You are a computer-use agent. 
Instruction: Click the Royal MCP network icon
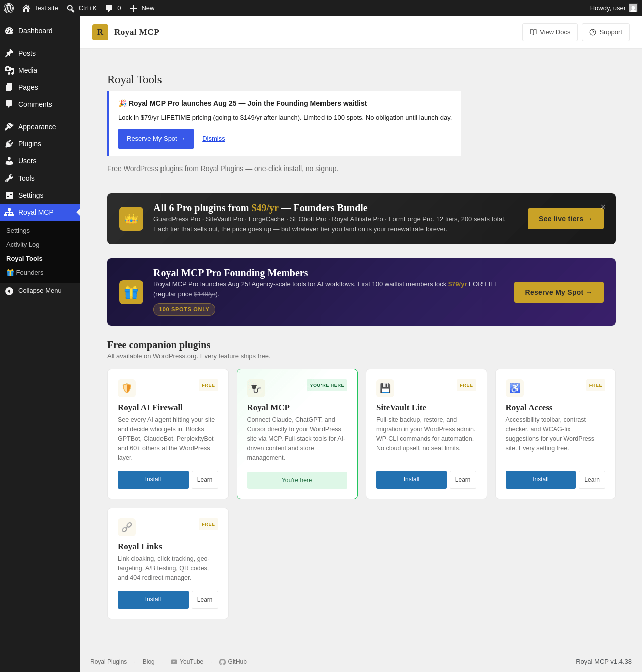click(9, 212)
